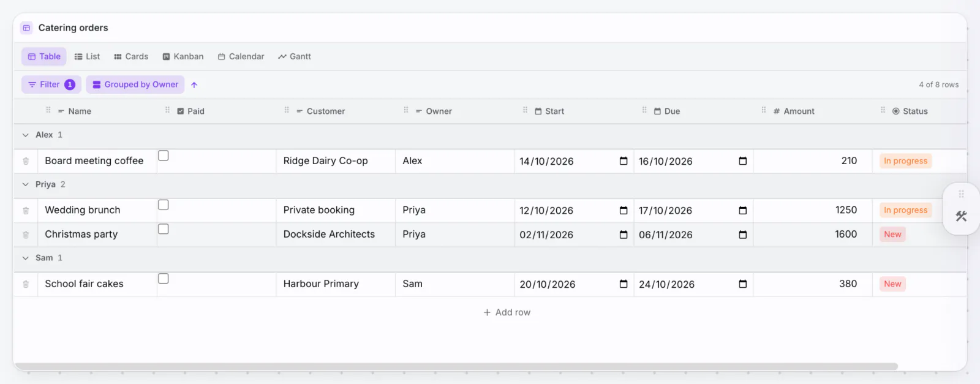980x384 pixels.
Task: Mark School fair cakes as paid
Action: click(164, 279)
